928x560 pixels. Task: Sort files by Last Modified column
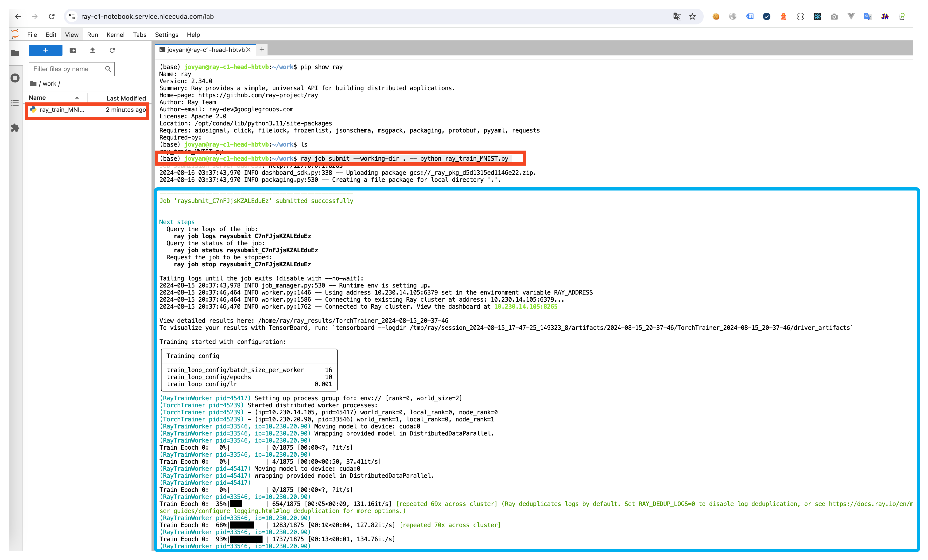[126, 98]
